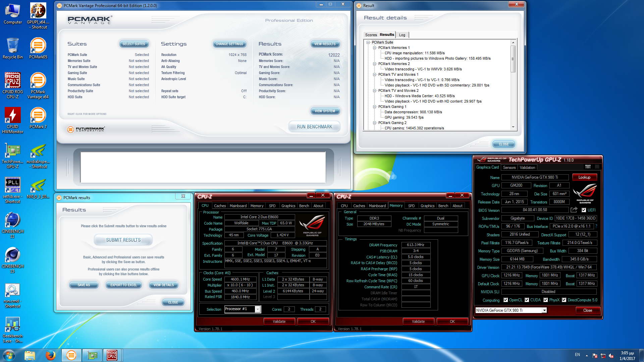
Task: Open Geekbench 3 shortcut icon
Action: pyautogui.click(x=13, y=329)
